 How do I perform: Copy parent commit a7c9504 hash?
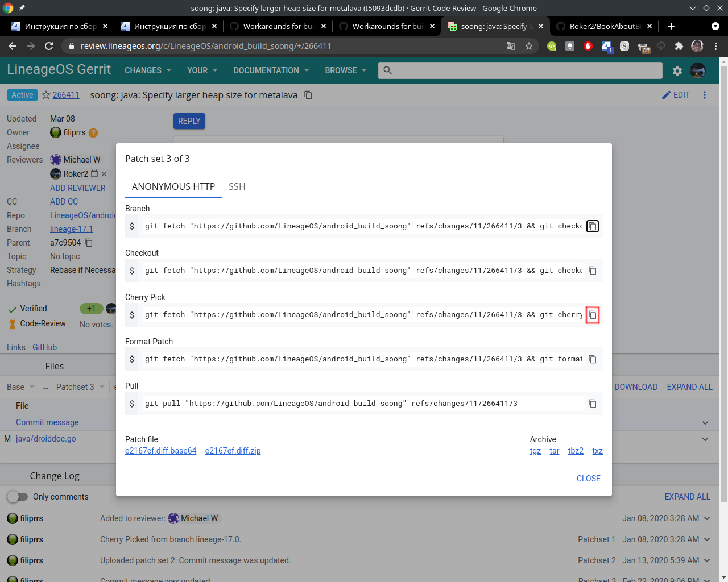pos(89,243)
